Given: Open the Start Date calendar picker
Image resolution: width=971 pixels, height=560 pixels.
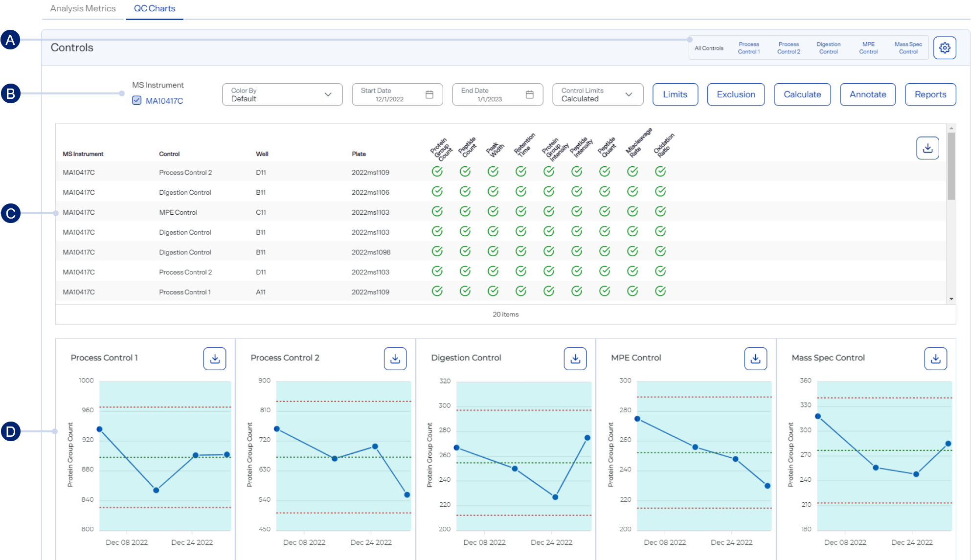Looking at the screenshot, I should coord(429,94).
